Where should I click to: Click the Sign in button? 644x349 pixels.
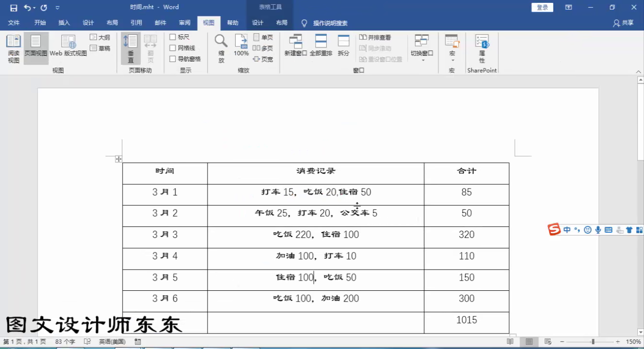pos(542,7)
